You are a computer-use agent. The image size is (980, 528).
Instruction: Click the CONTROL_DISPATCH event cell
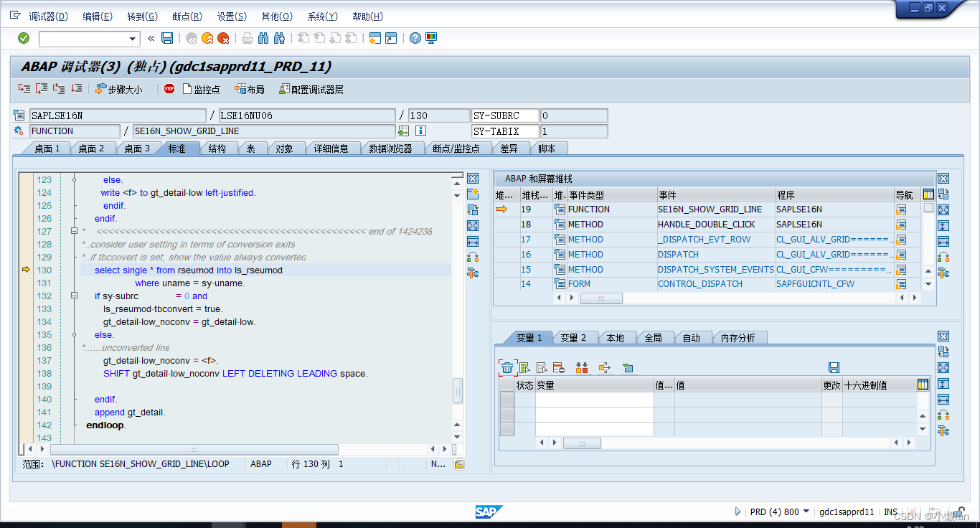coord(715,284)
